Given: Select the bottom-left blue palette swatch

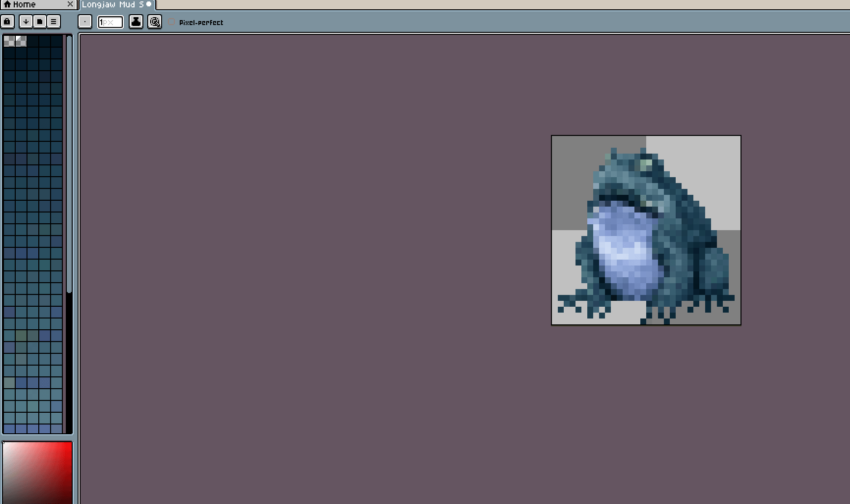Looking at the screenshot, I should coord(9,428).
